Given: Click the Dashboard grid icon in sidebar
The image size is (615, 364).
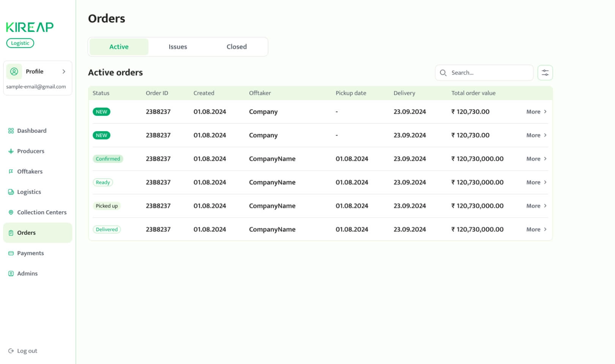Looking at the screenshot, I should 11,131.
